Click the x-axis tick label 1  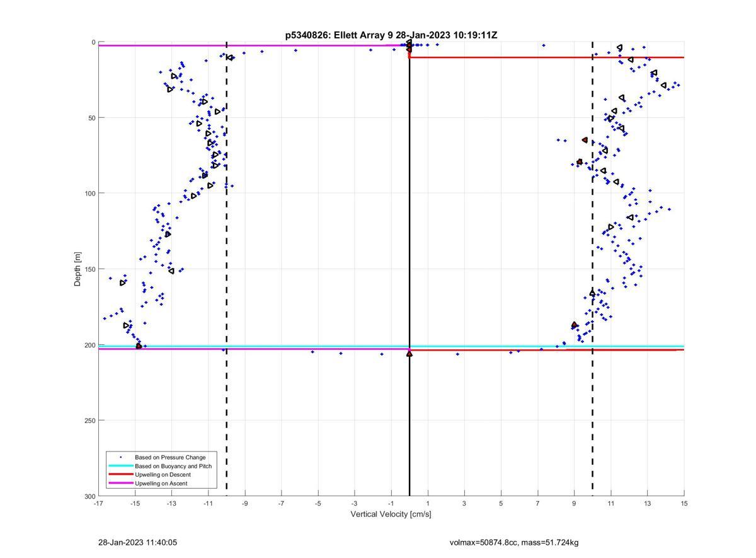tap(428, 504)
